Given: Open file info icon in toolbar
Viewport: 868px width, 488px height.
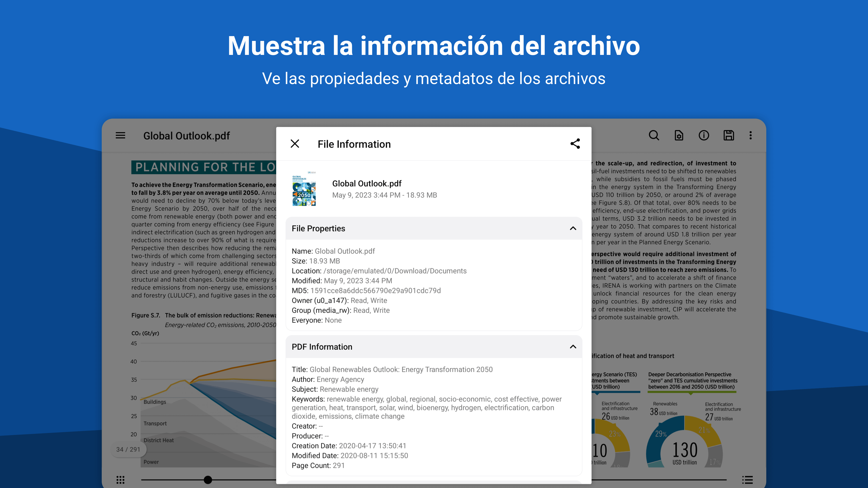Looking at the screenshot, I should pos(704,135).
